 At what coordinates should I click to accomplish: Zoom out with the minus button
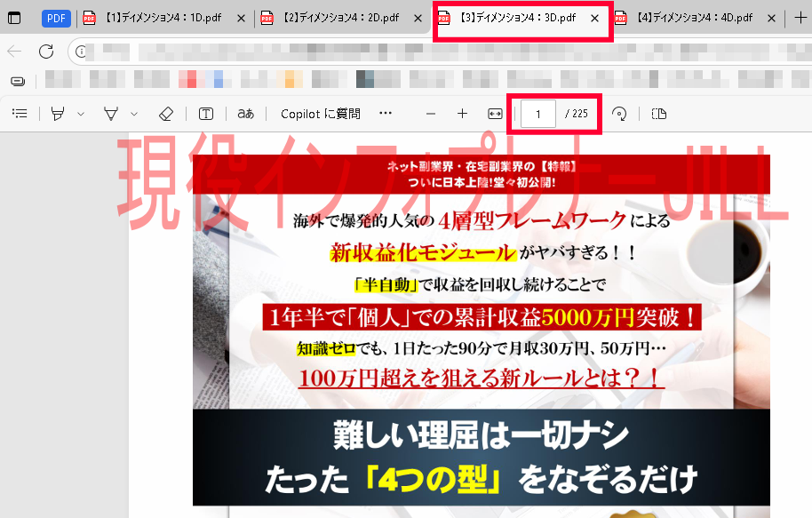431,114
